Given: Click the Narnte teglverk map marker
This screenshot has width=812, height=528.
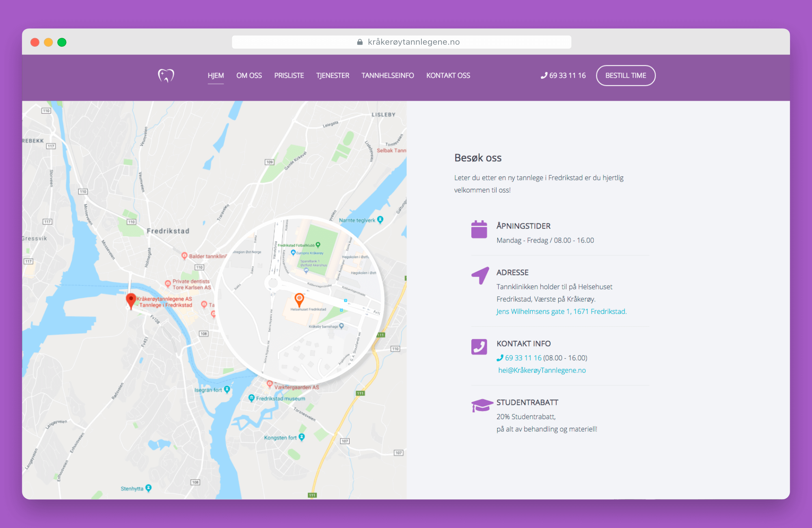Looking at the screenshot, I should pos(380,219).
